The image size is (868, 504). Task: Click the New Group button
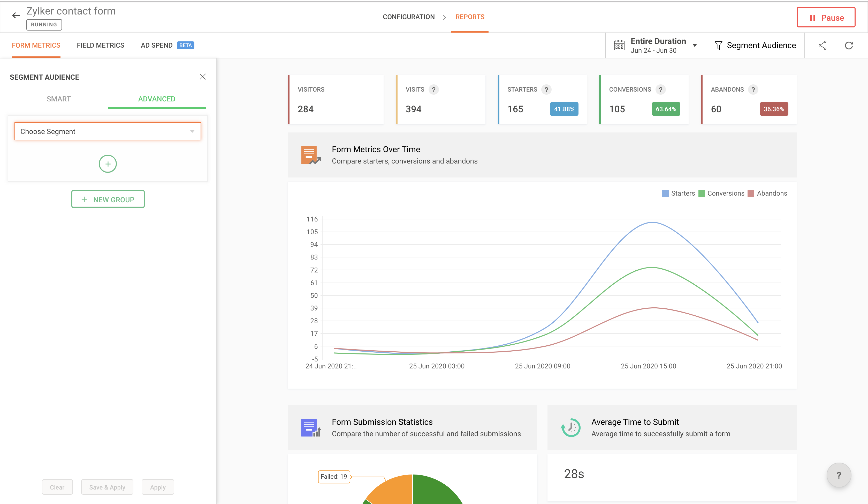tap(108, 199)
